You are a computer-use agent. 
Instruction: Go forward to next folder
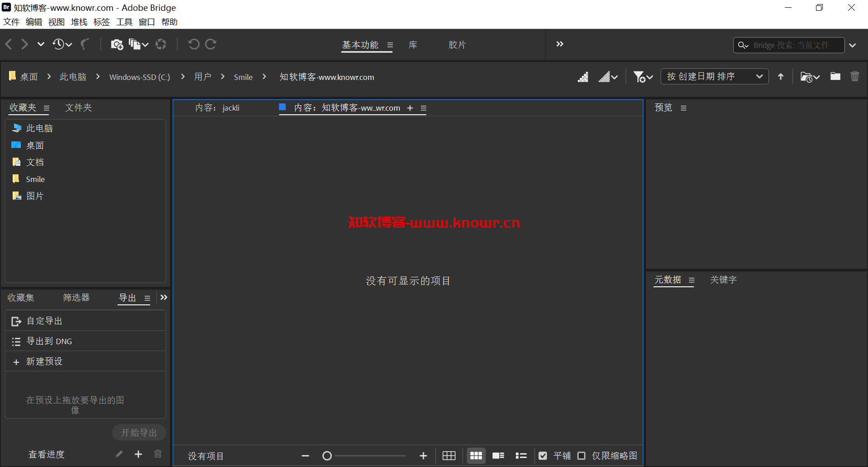click(24, 44)
